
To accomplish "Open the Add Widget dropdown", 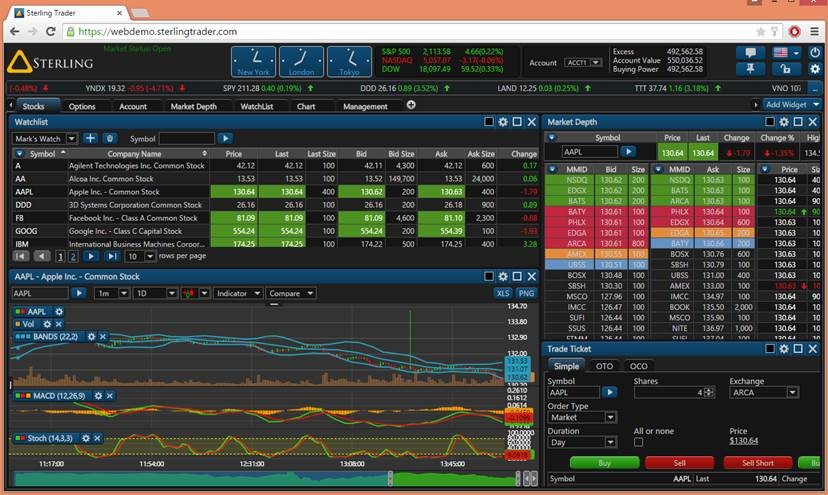I will tap(791, 105).
